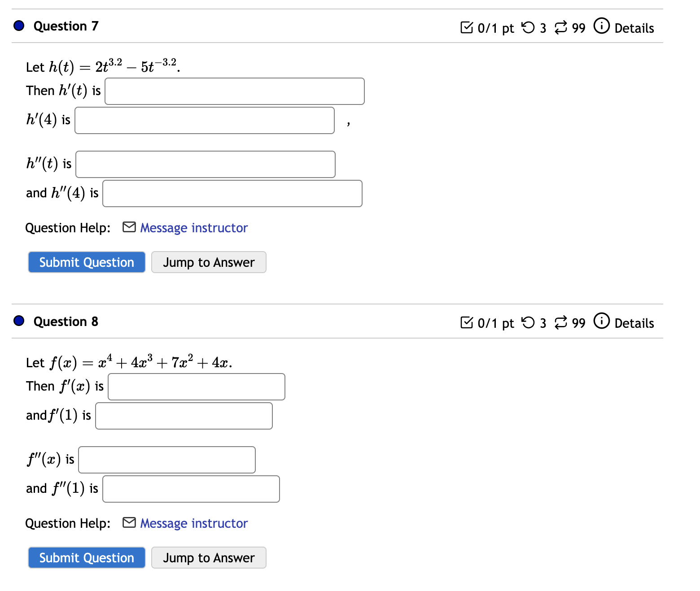Click the envelope icon beside Message instructor in Question 7
Screen dimensions: 700x591
[128, 227]
